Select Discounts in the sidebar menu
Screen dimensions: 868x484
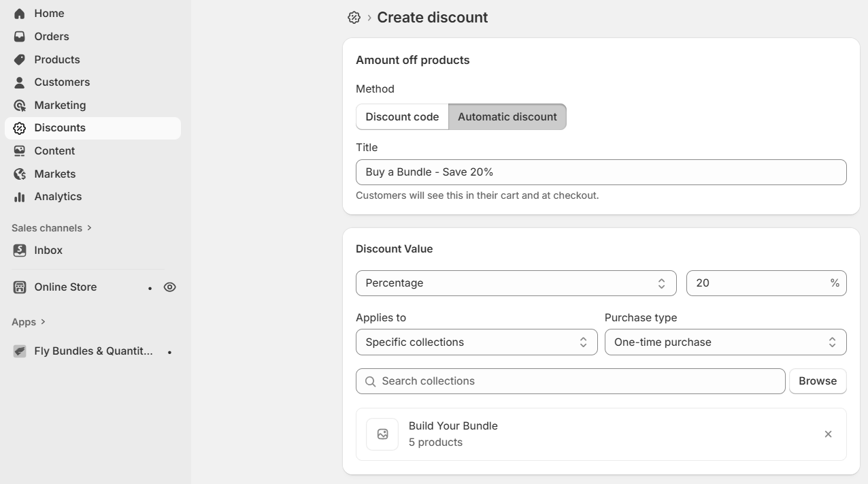60,127
